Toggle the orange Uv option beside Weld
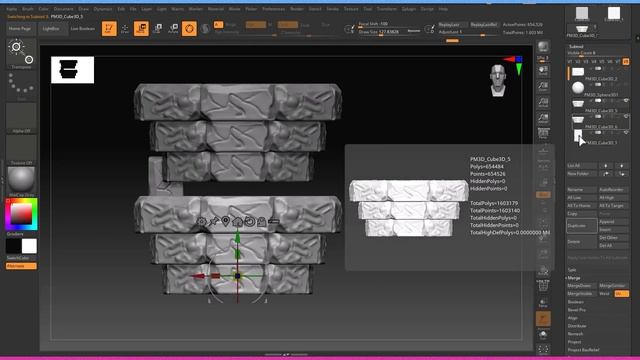The image size is (640, 360). point(621,294)
